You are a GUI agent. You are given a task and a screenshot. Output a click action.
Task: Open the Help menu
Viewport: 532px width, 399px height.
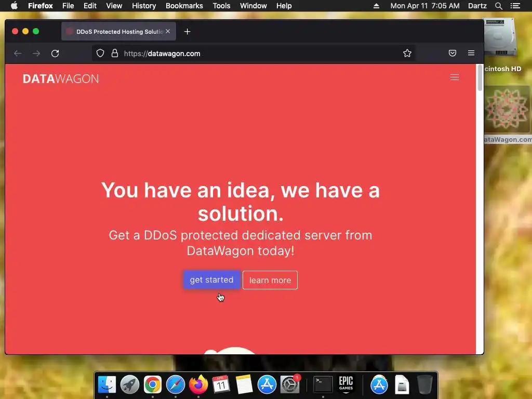coord(284,6)
